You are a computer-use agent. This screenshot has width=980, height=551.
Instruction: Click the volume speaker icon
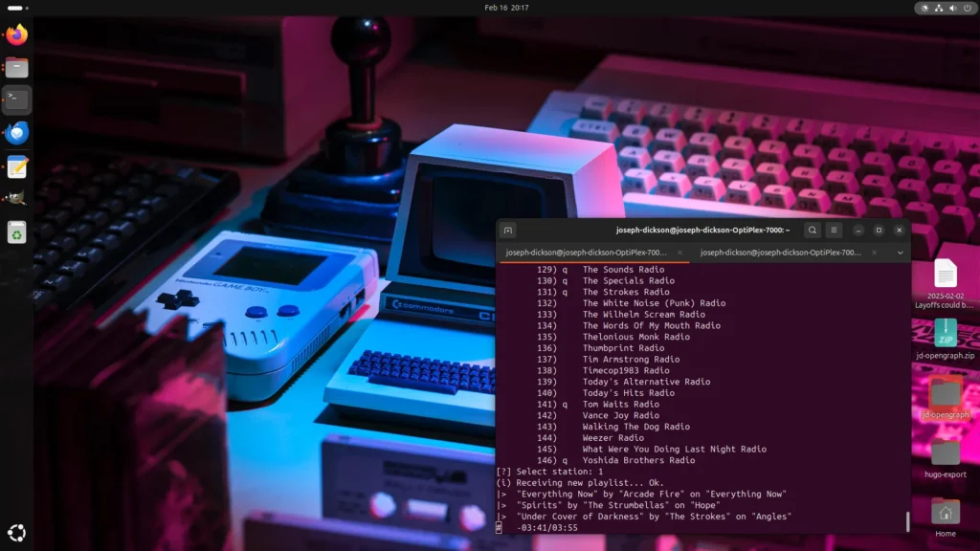(953, 8)
